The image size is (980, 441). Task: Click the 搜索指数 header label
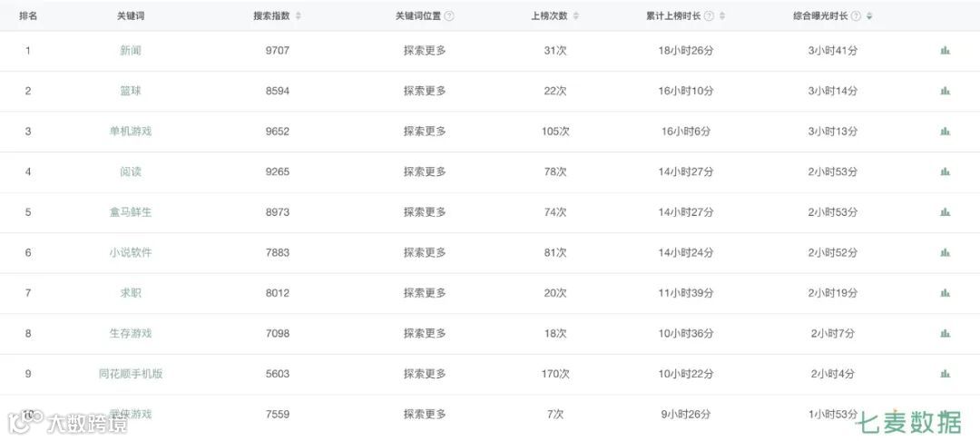click(x=272, y=16)
